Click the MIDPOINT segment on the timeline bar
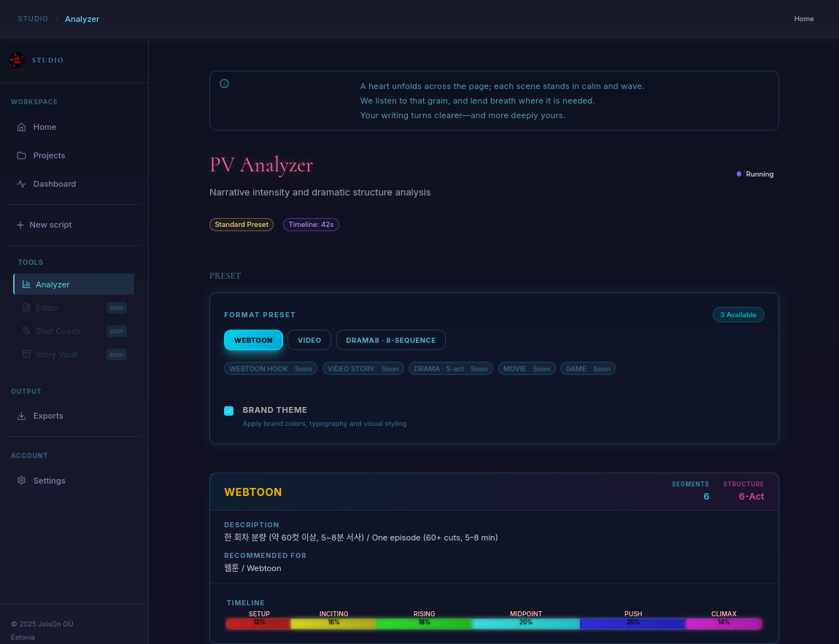The width and height of the screenshot is (839, 644). tap(525, 624)
